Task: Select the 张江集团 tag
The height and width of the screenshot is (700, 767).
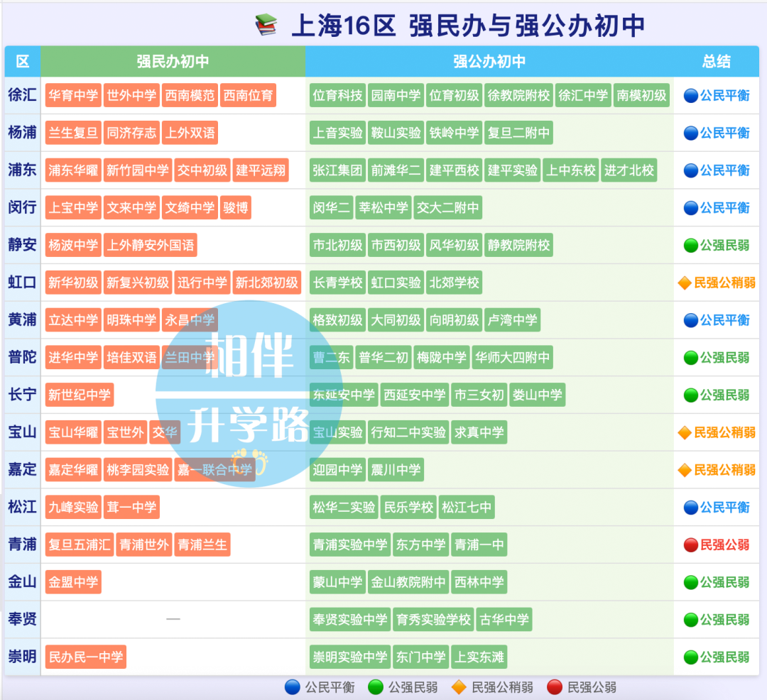Action: click(337, 170)
